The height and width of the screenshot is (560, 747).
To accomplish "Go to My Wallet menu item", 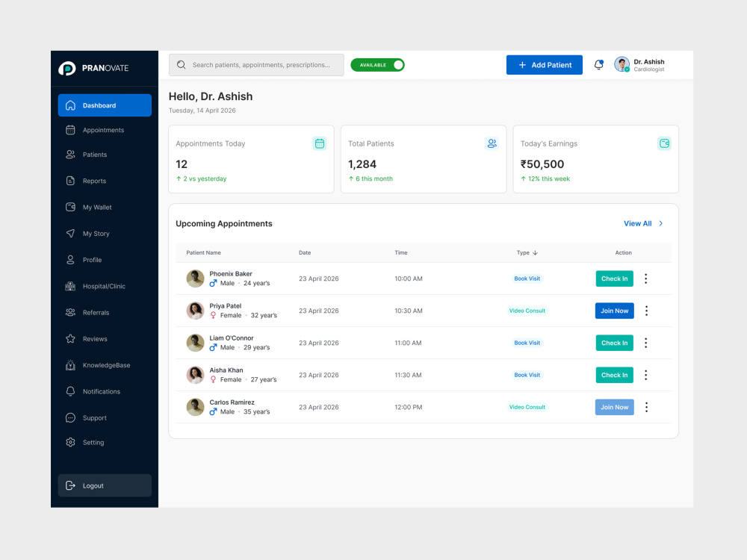I will (x=105, y=207).
